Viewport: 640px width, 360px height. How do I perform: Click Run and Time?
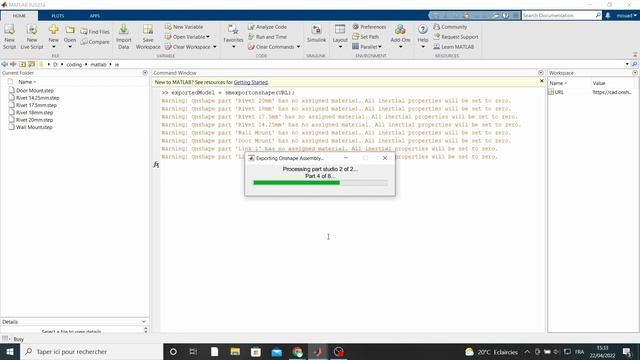tap(267, 37)
